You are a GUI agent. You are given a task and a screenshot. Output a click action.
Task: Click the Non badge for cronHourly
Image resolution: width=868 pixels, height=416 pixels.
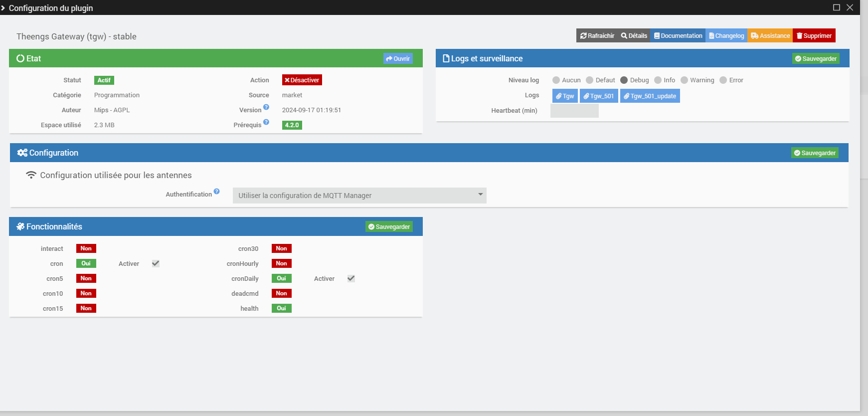282,263
